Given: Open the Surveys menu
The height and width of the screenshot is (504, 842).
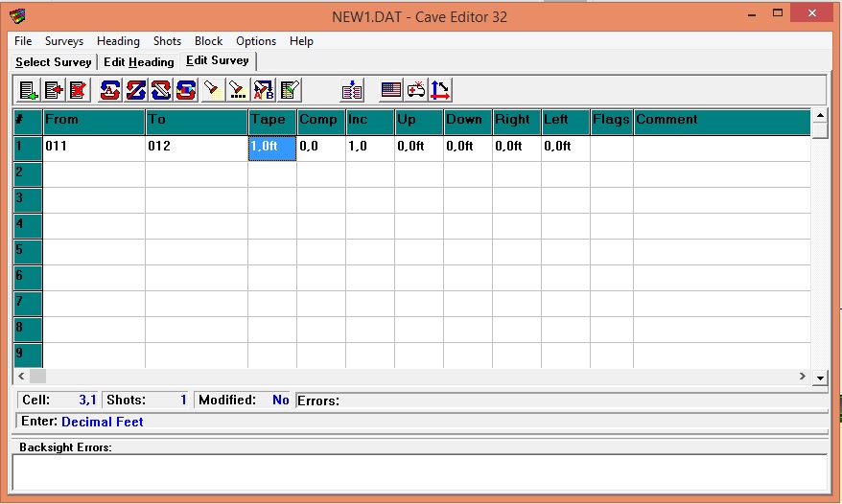Looking at the screenshot, I should [x=64, y=41].
